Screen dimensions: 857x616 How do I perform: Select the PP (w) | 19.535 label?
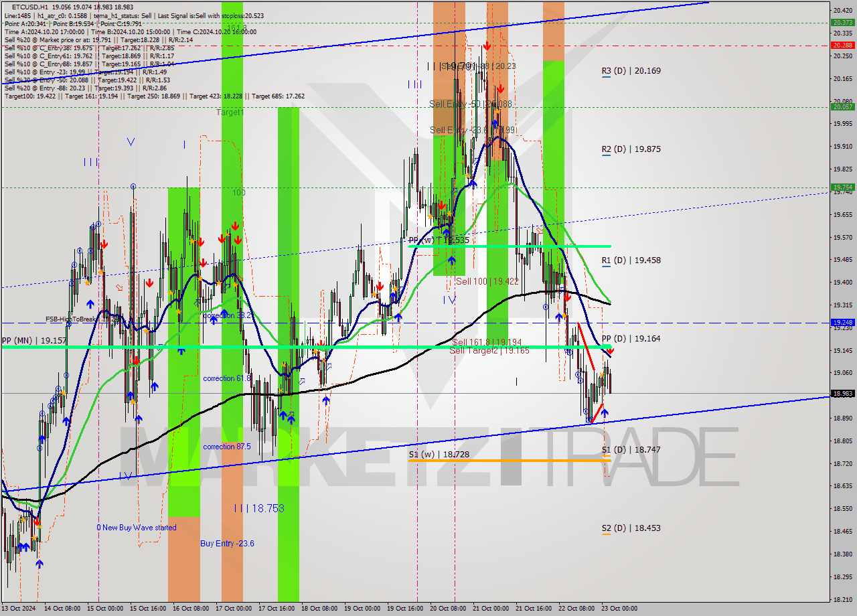[x=439, y=240]
